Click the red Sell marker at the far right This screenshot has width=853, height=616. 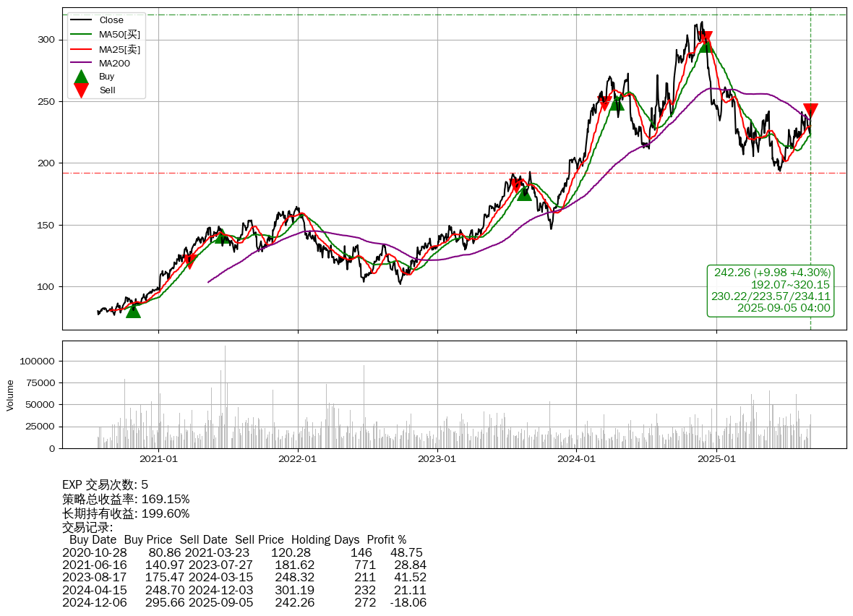810,111
